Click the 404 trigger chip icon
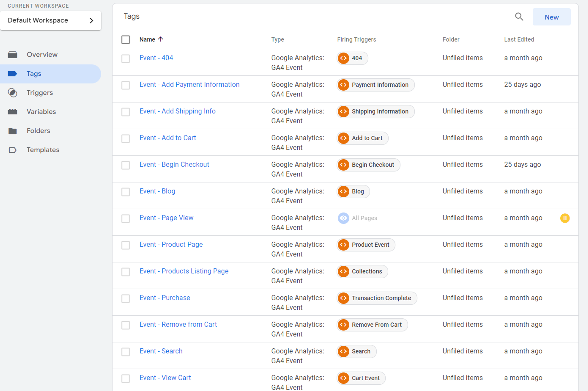 click(x=343, y=58)
